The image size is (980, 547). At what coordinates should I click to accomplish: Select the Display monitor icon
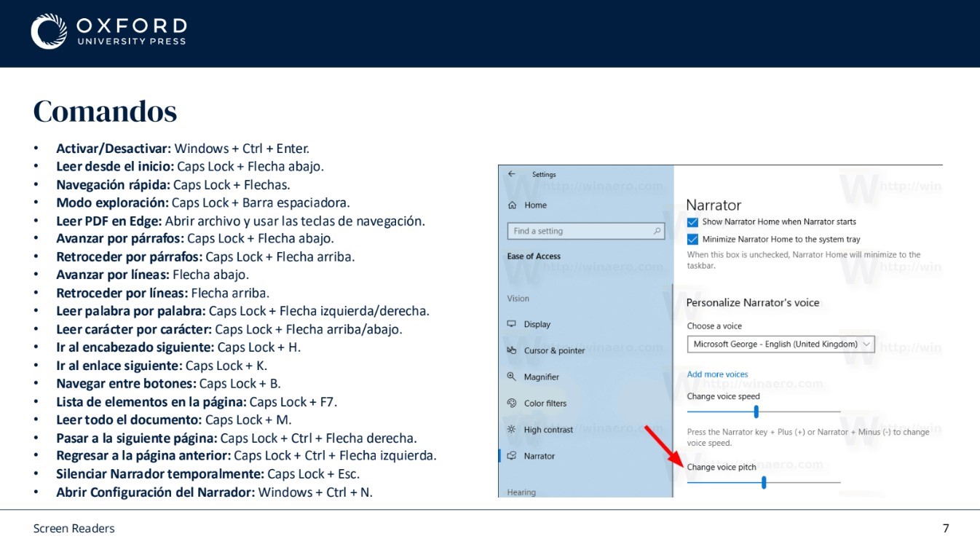pyautogui.click(x=511, y=324)
